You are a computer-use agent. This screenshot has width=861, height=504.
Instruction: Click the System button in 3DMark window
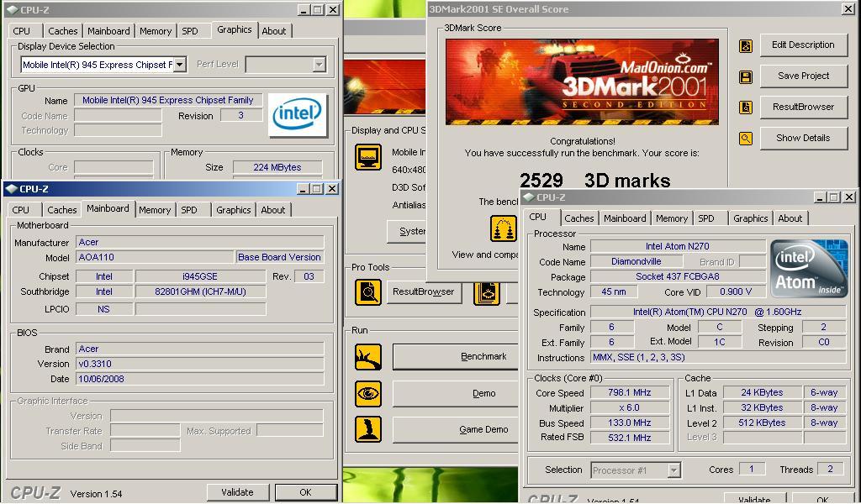406,232
